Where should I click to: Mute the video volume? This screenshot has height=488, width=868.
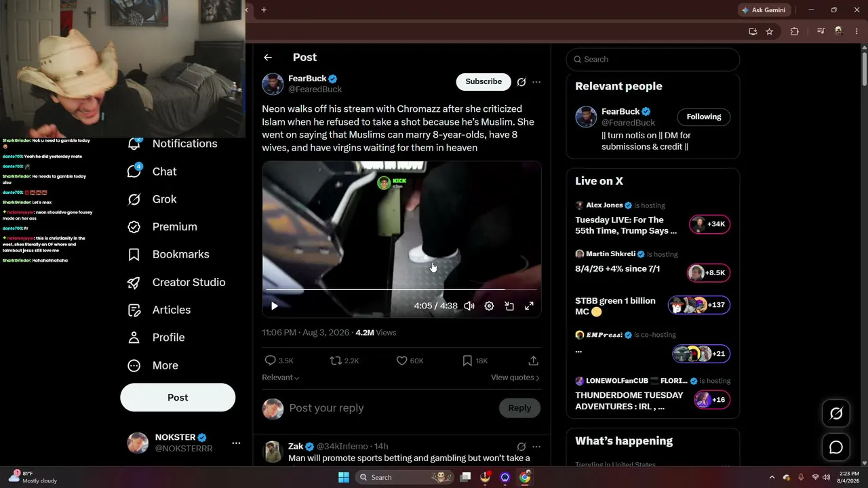pos(469,306)
